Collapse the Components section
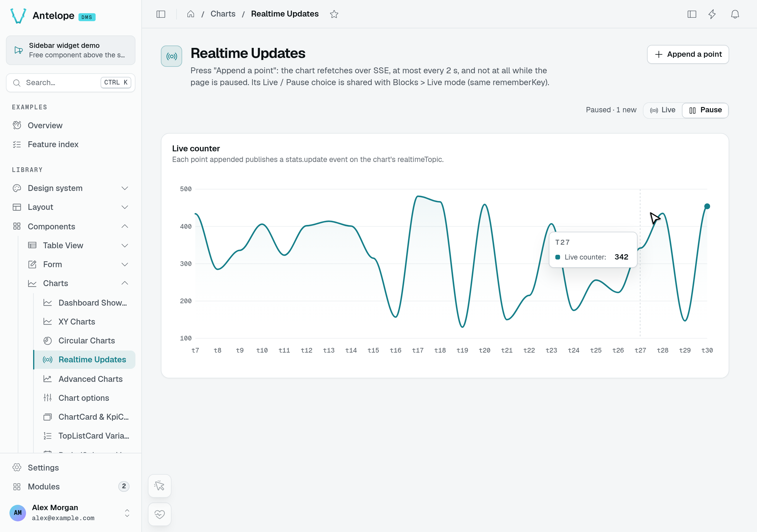Viewport: 757px width, 532px height. [x=71, y=226]
